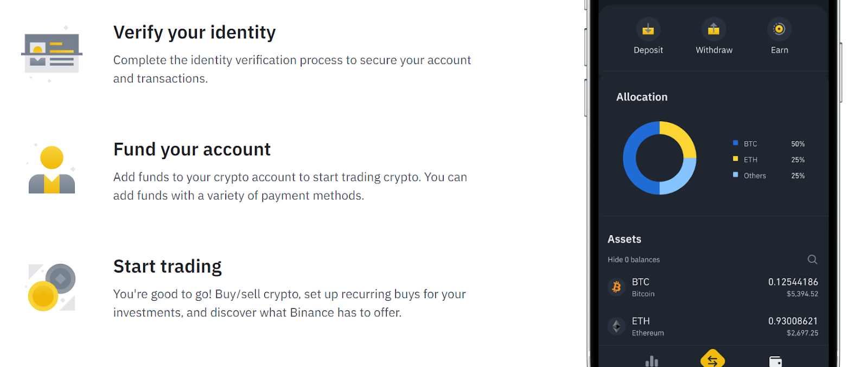Open the ETH Ethereum asset row

pos(713,326)
